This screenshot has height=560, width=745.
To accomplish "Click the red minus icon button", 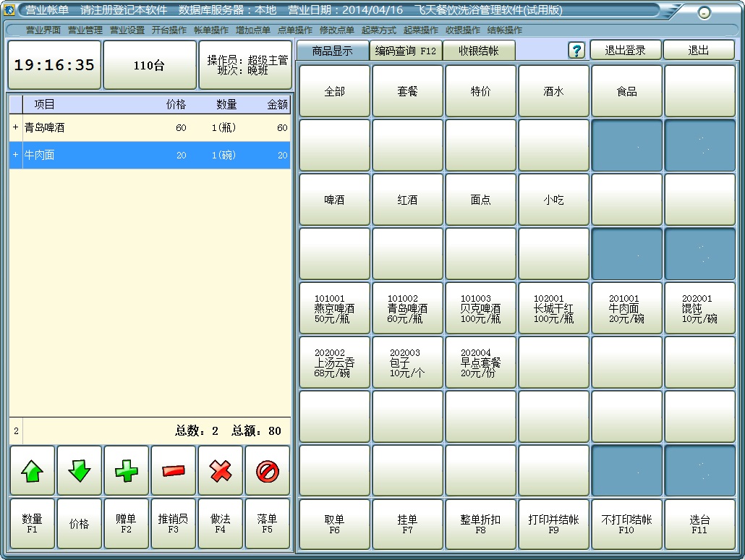I will 174,471.
